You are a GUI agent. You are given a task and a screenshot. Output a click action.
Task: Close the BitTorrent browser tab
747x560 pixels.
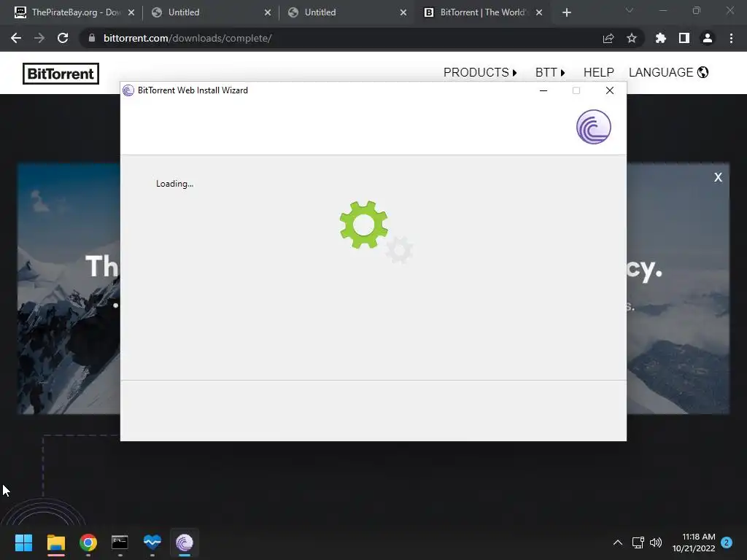pyautogui.click(x=539, y=12)
